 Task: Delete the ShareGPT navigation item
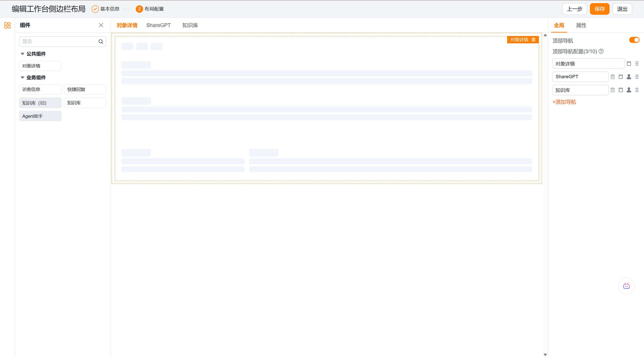[x=612, y=77]
